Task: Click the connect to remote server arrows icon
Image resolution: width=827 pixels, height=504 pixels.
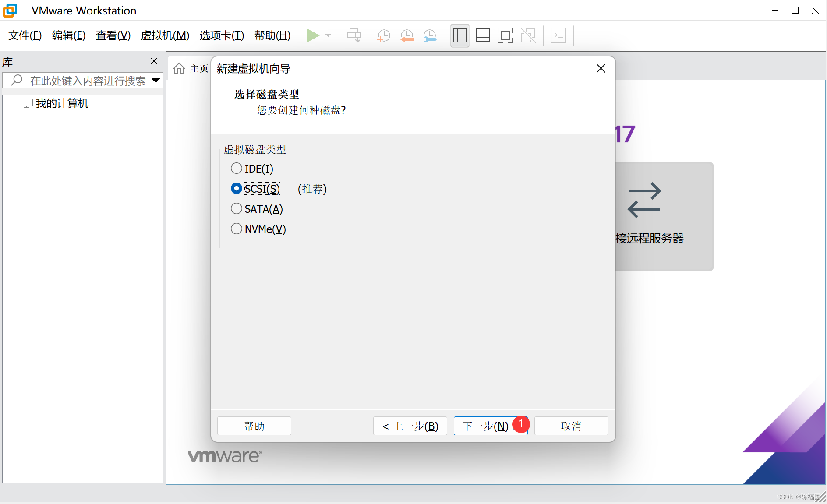Action: pos(644,200)
